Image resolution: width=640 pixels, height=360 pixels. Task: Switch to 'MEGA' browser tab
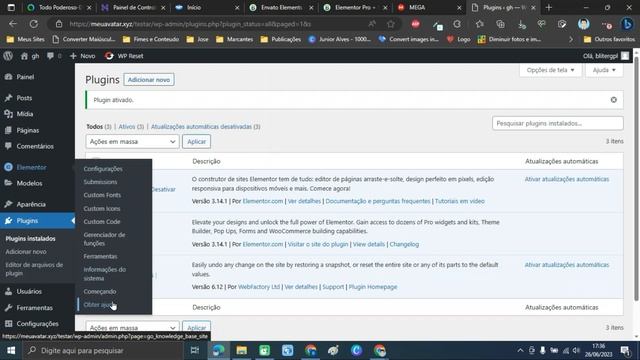point(429,7)
